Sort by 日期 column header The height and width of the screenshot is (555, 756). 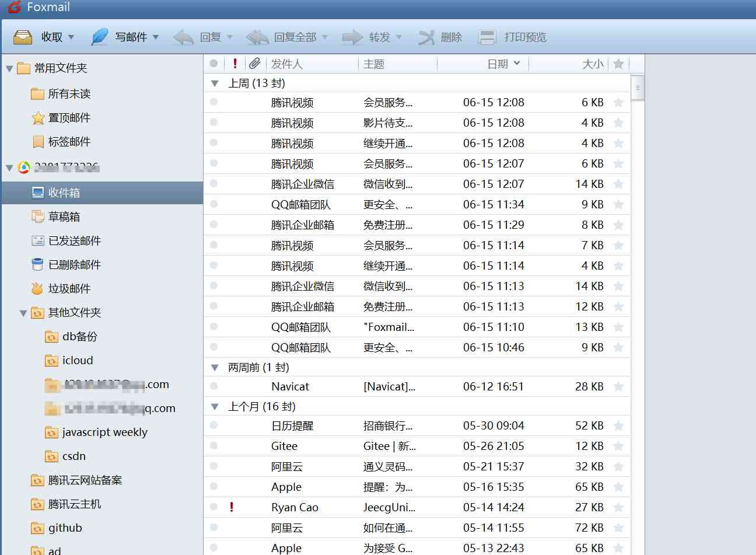[483, 64]
